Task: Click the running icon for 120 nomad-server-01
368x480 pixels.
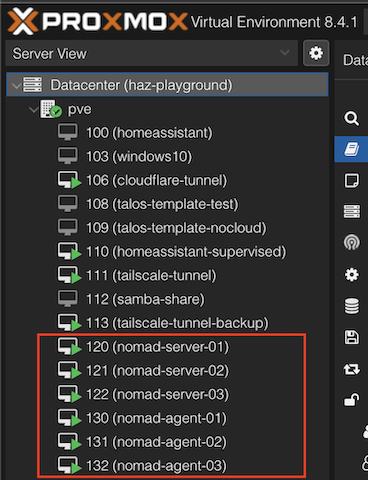Action: 69,347
